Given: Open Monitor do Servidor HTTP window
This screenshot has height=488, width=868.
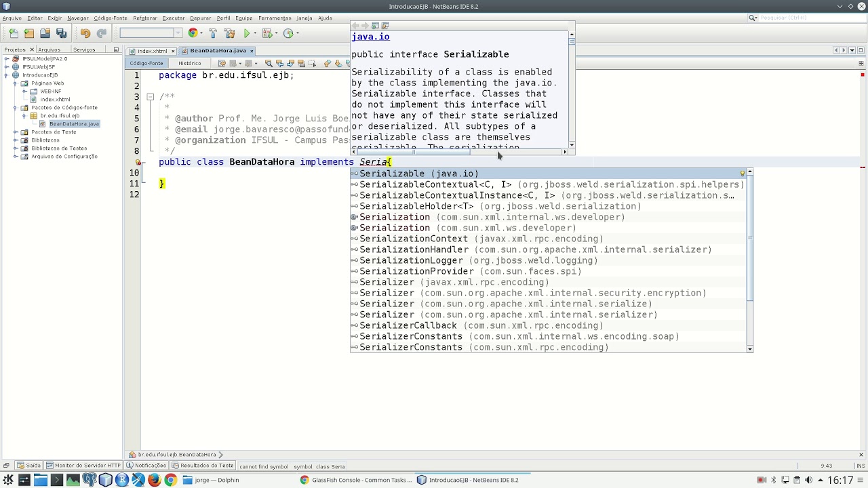Looking at the screenshot, I should pyautogui.click(x=83, y=466).
